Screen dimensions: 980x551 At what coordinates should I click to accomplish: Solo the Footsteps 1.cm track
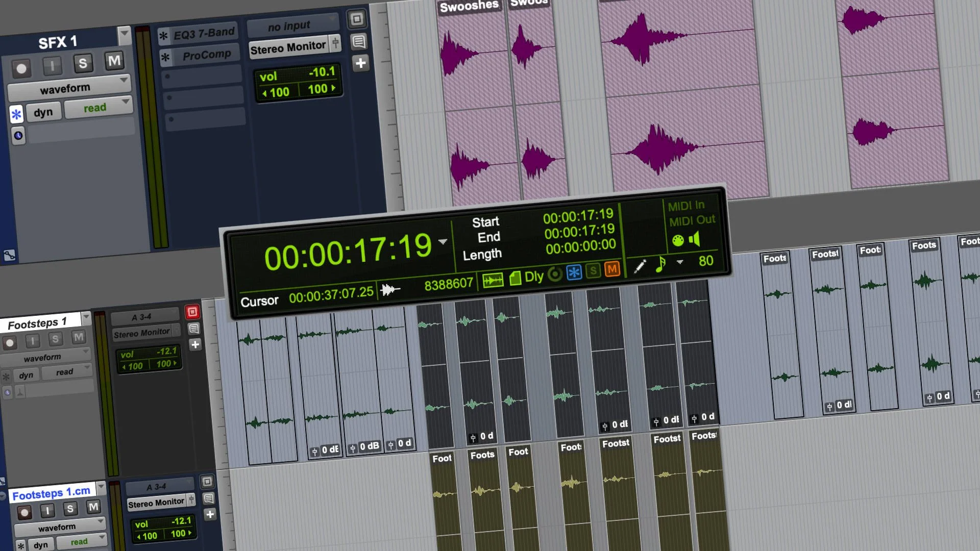click(70, 509)
